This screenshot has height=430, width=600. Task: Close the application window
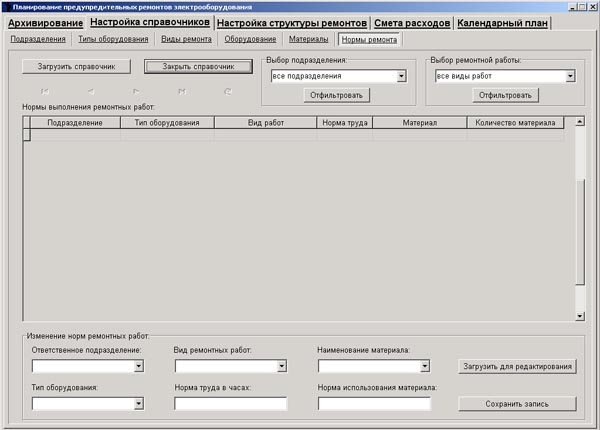click(592, 7)
